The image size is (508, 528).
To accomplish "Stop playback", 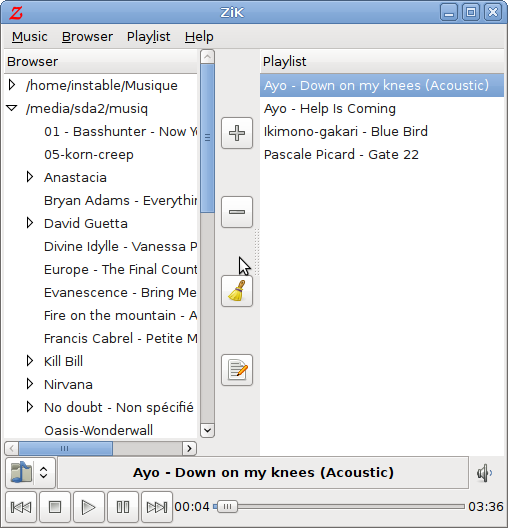I will tap(55, 507).
